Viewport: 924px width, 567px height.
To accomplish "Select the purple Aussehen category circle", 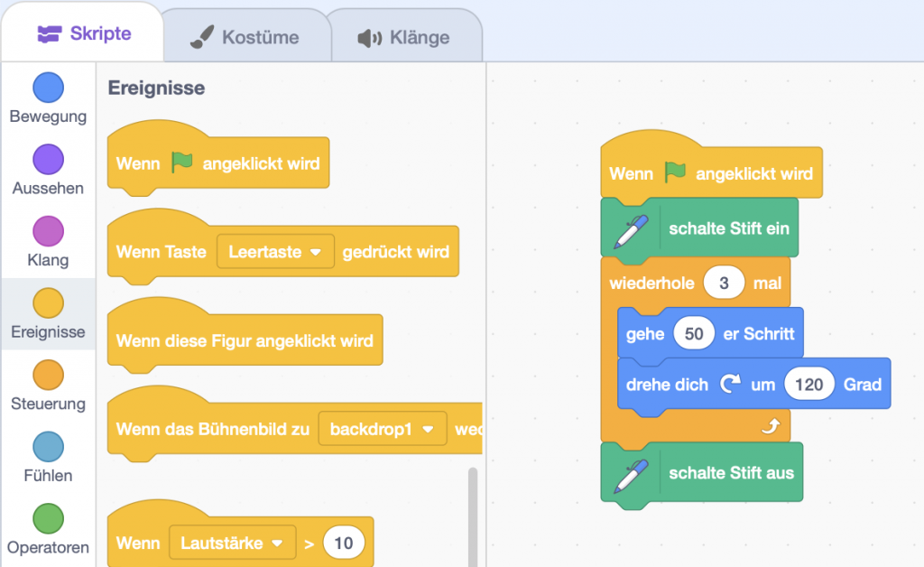I will coord(48,160).
